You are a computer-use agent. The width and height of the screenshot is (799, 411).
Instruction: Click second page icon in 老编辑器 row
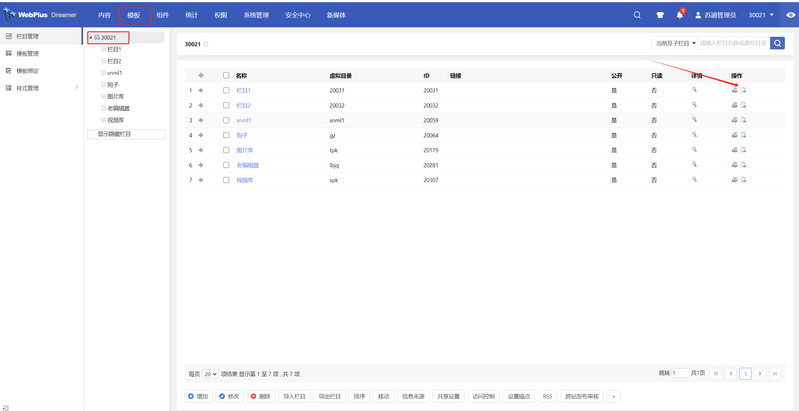point(743,165)
